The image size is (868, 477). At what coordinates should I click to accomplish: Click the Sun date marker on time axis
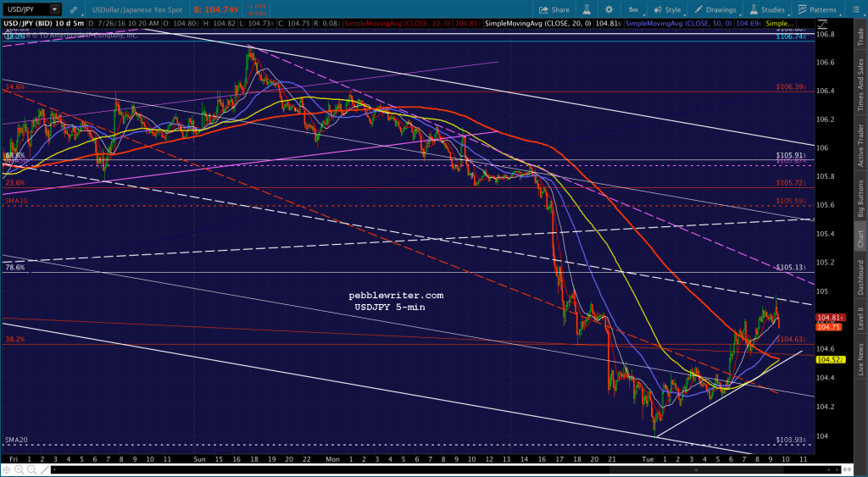(200, 458)
